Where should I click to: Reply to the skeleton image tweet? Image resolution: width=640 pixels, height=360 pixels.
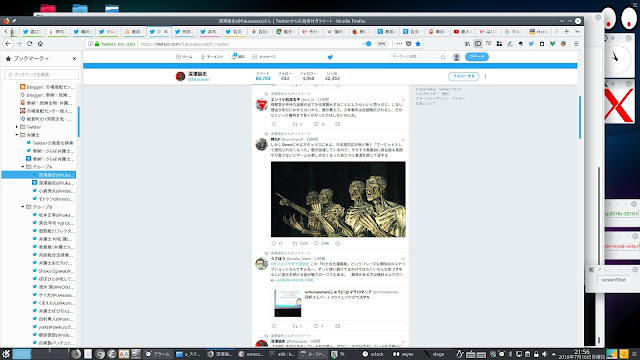pos(273,243)
